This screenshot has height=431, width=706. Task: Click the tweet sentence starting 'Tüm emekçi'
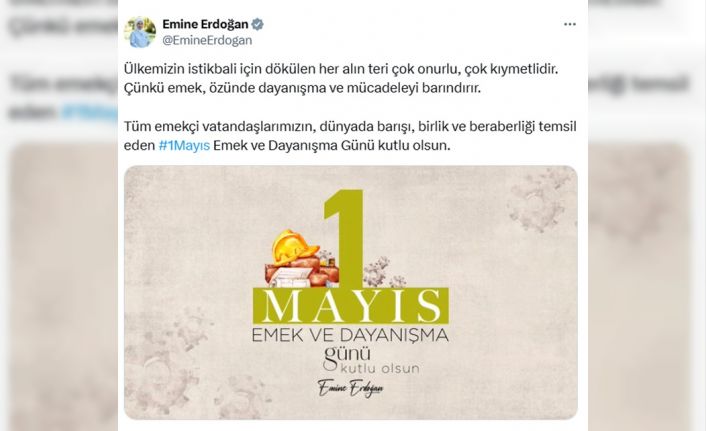[x=350, y=136]
